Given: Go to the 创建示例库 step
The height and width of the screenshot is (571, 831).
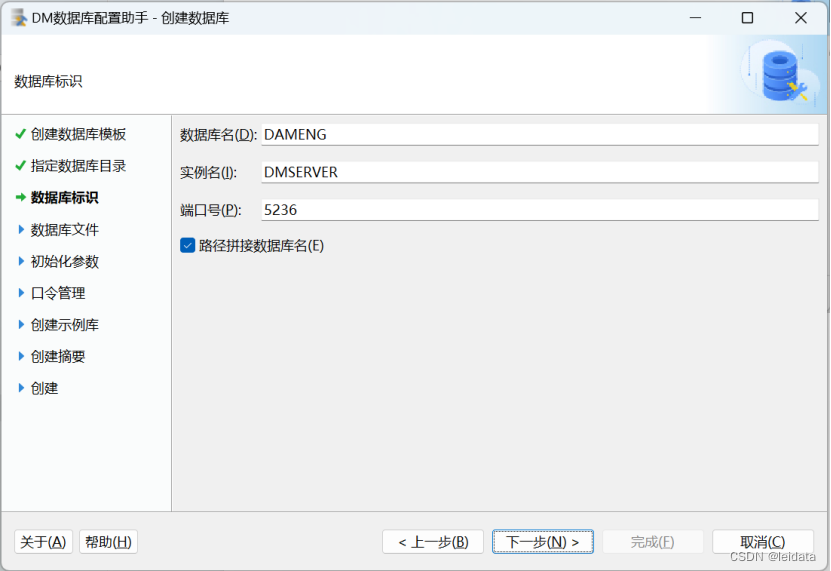Looking at the screenshot, I should point(65,324).
